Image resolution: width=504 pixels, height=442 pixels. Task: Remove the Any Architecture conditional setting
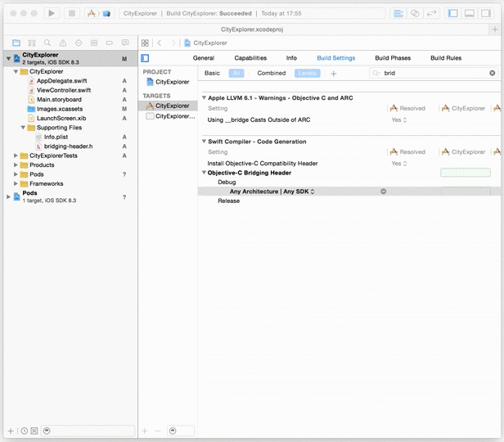coord(383,192)
